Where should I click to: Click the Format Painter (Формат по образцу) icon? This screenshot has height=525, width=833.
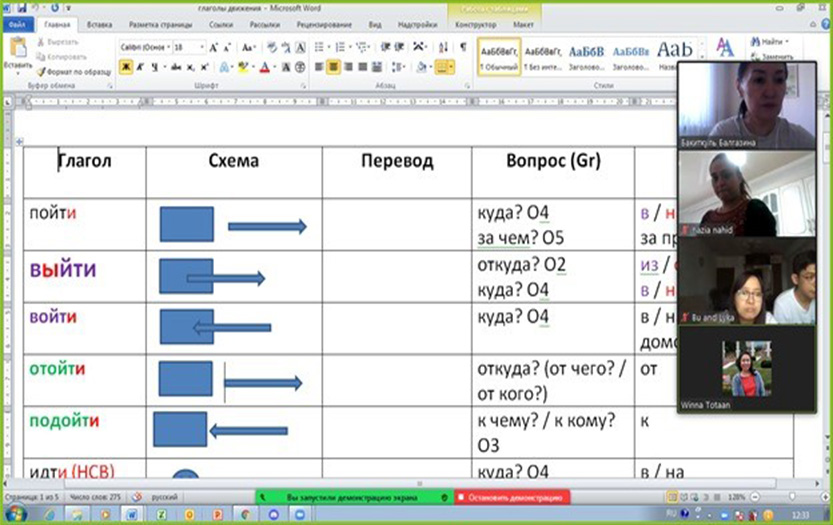coord(41,72)
